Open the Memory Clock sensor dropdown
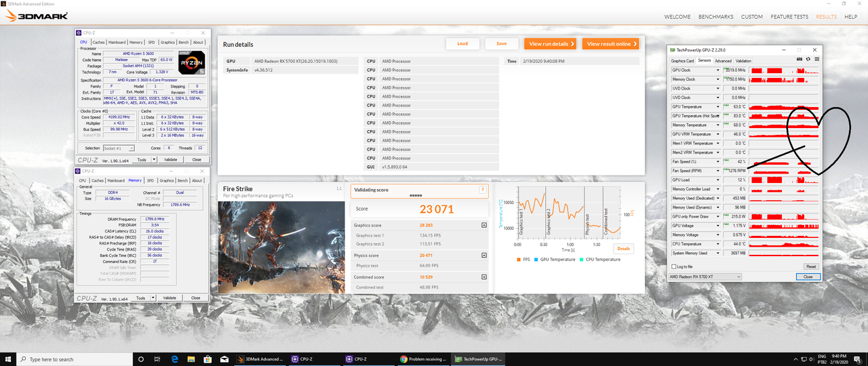This screenshot has height=366, width=868. pos(718,79)
